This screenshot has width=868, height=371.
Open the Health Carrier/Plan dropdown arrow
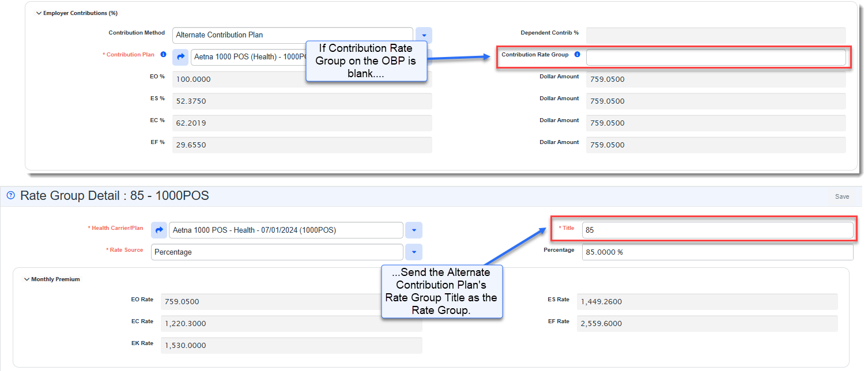coord(414,230)
